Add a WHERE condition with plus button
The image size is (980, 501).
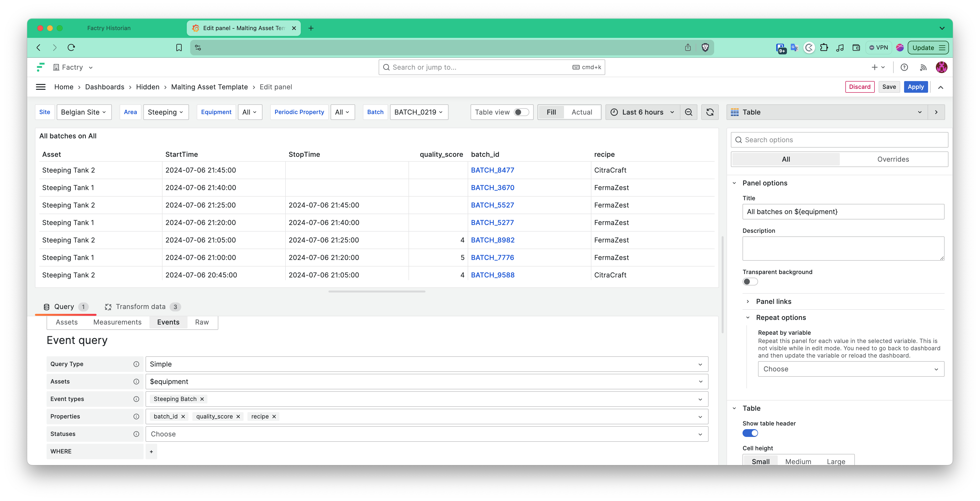coord(151,451)
